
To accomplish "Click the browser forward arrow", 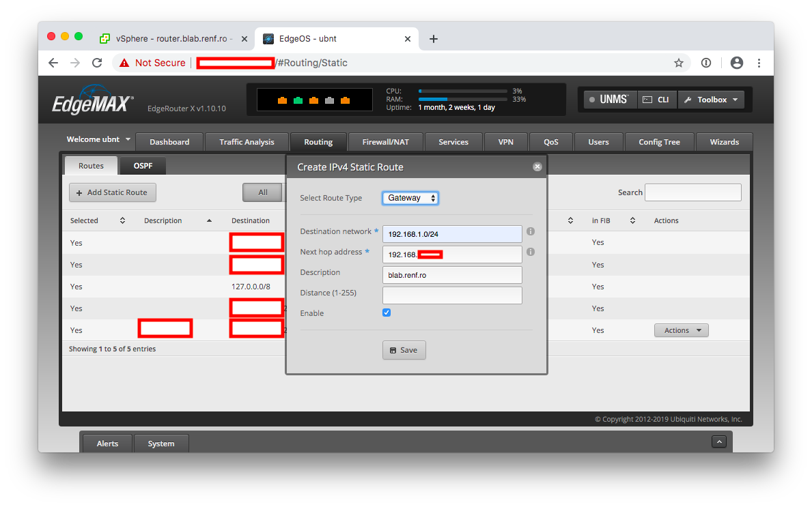I will (75, 63).
